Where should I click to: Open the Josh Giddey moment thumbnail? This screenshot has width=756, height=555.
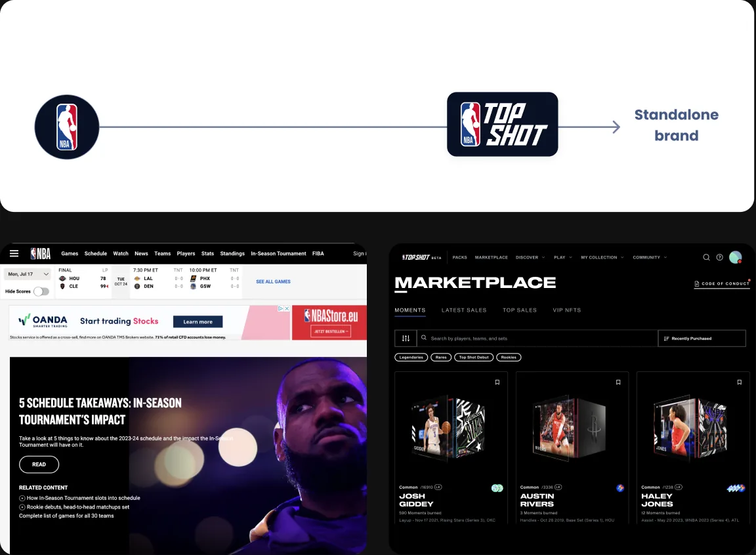(448, 428)
